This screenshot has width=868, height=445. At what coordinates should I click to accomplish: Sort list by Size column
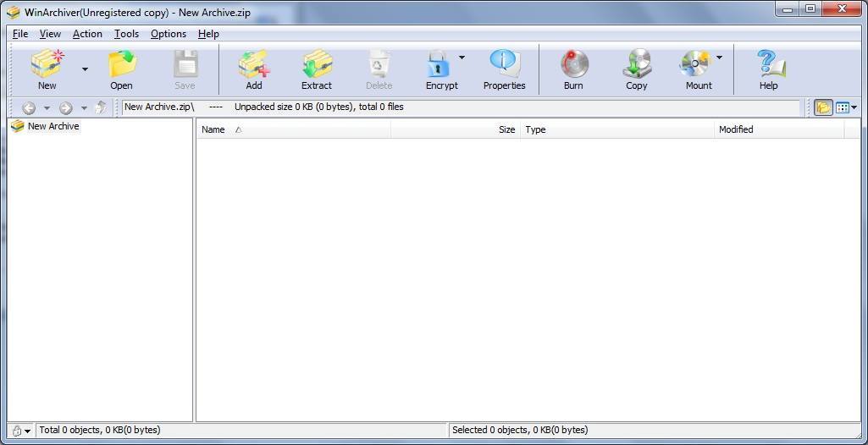click(x=455, y=129)
